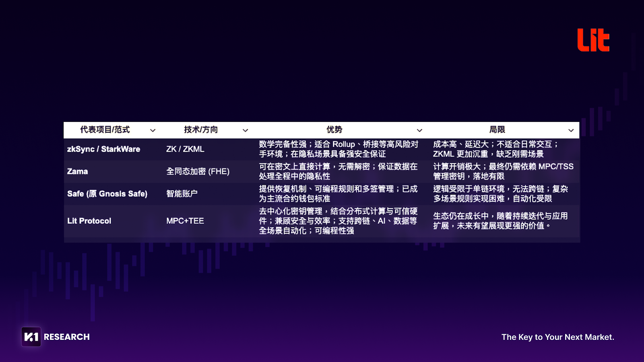
Task: Select the 智能账户 technology cell
Action: click(182, 194)
